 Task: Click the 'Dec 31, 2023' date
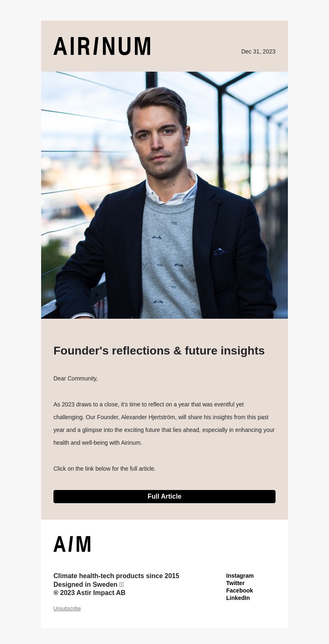pos(258,51)
